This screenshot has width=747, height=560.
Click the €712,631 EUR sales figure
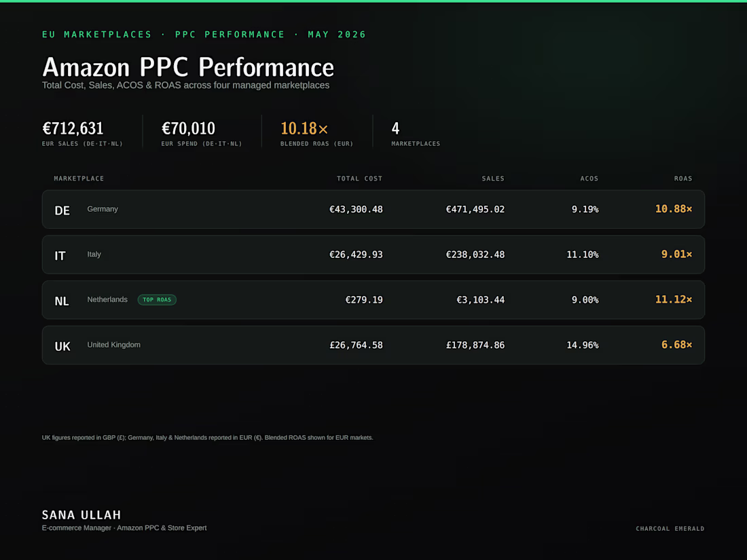(x=73, y=128)
